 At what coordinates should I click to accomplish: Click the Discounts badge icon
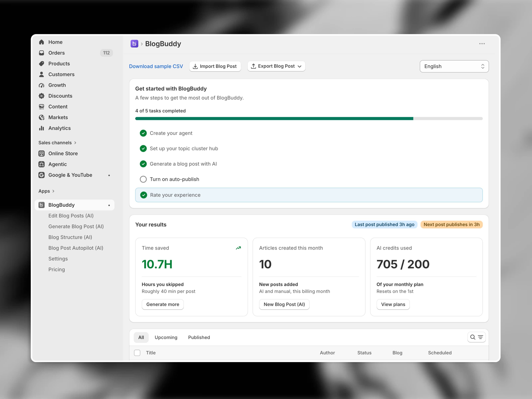pyautogui.click(x=41, y=96)
